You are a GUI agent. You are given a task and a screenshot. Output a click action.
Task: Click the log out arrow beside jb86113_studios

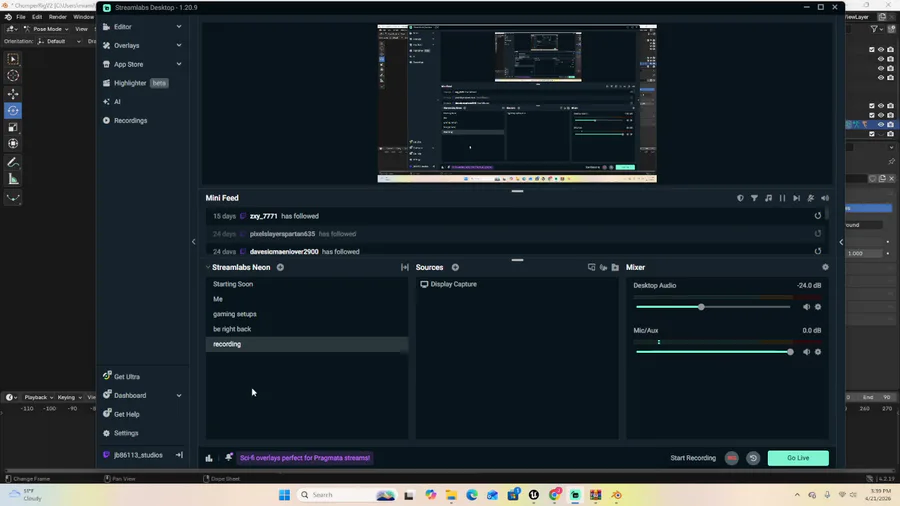(x=179, y=455)
